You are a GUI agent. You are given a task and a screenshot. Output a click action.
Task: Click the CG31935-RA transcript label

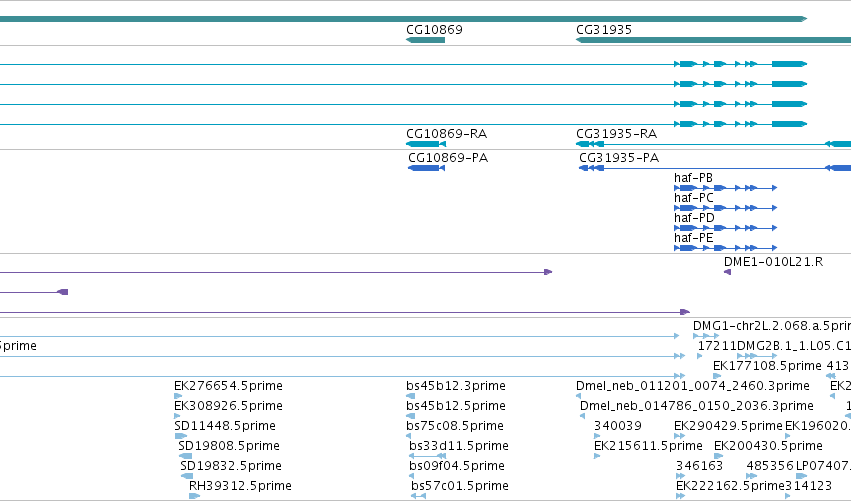617,134
